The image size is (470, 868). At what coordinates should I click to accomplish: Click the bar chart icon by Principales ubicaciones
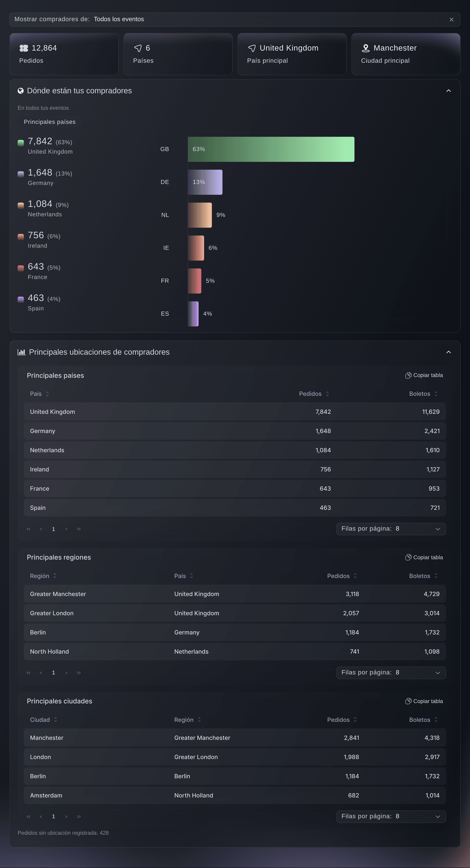pyautogui.click(x=22, y=352)
